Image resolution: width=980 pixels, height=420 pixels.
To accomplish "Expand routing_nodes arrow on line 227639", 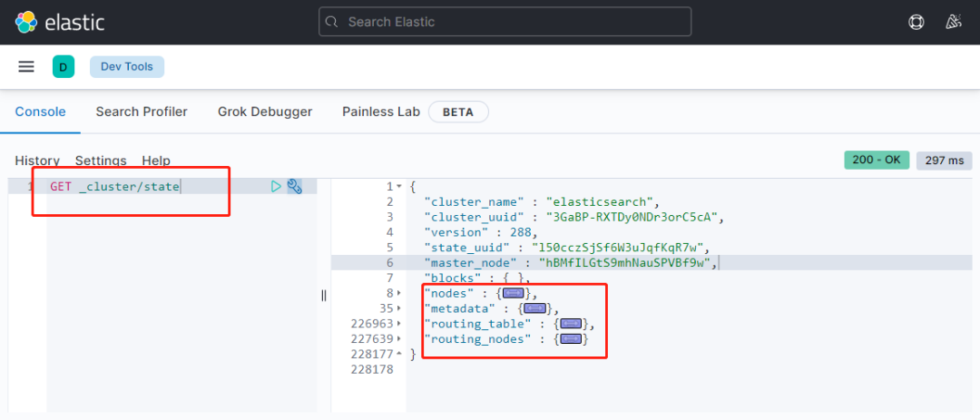I will pyautogui.click(x=398, y=338).
